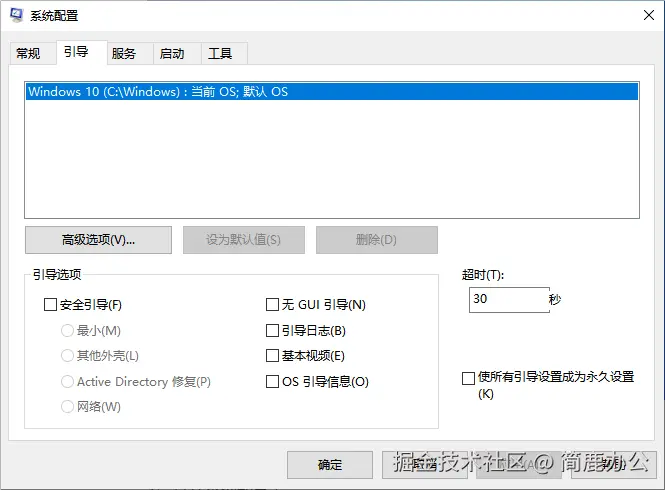The width and height of the screenshot is (665, 490).
Task: Select the Windows 10 (C:\Windows) boot entry
Action: click(332, 92)
